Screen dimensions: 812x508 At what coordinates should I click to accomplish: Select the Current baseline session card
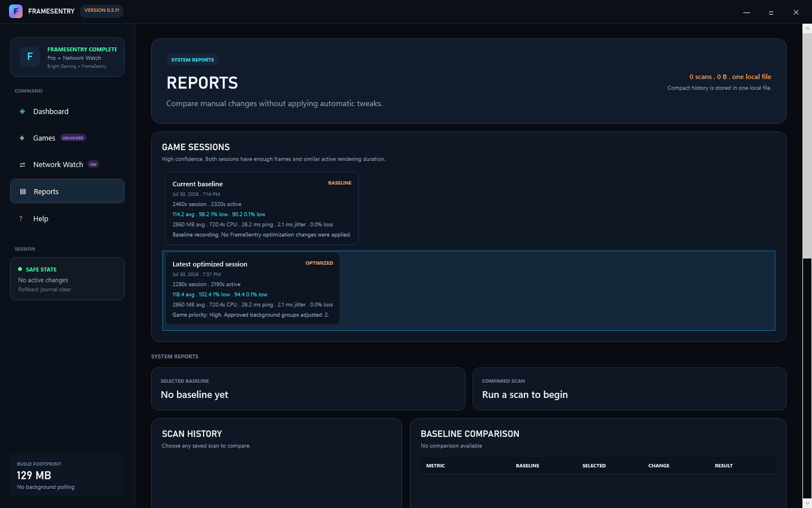coord(262,208)
